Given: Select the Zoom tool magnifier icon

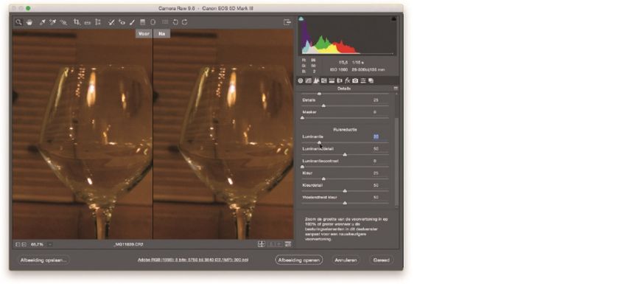Looking at the screenshot, I should point(18,22).
